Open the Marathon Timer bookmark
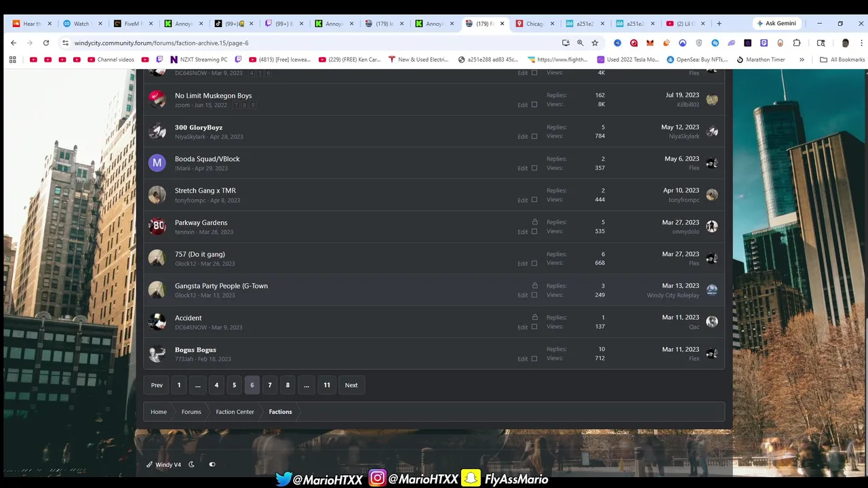868x488 pixels. tap(760, 60)
